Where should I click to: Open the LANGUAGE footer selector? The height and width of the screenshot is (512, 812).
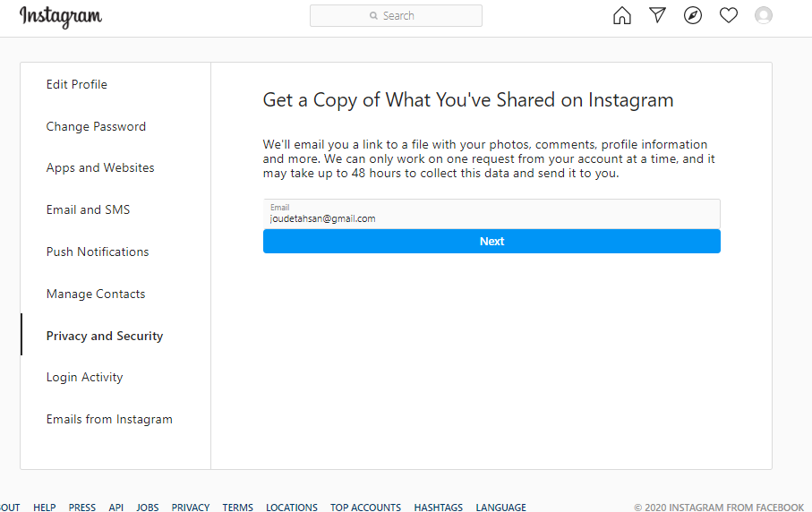(x=500, y=508)
